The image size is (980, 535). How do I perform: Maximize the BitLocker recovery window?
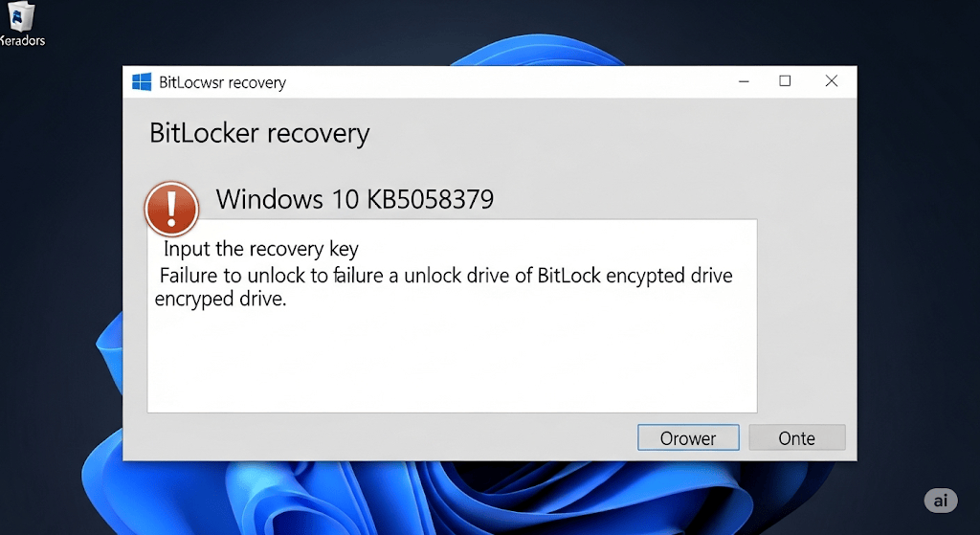[785, 81]
